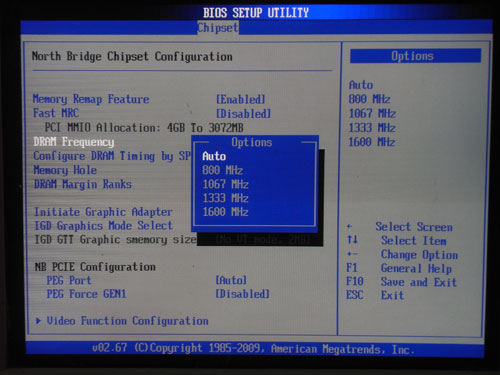This screenshot has height=375, width=500.
Task: Select the Chipset tab
Action: pos(218,28)
